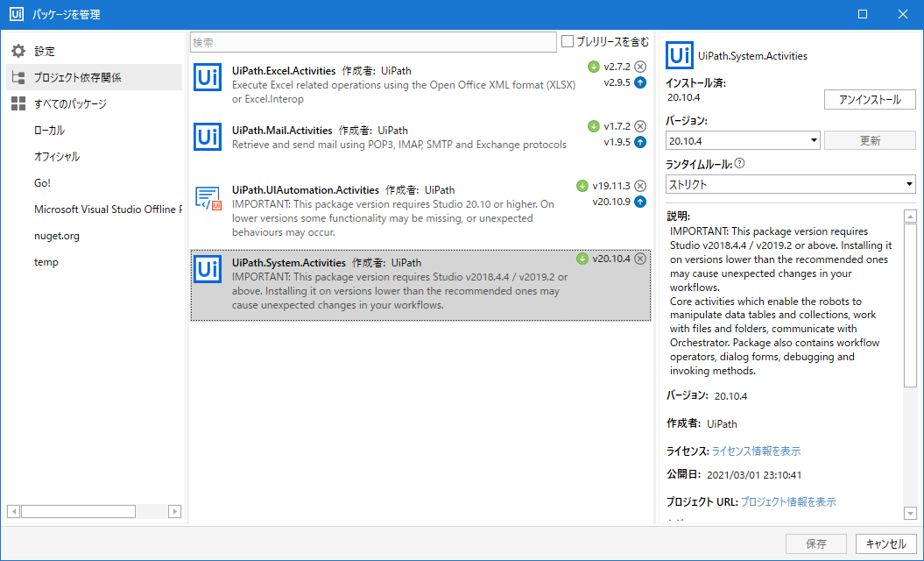Open the プロジェクト情報を表示 link
Viewport: 924px width, 561px height.
(x=788, y=502)
